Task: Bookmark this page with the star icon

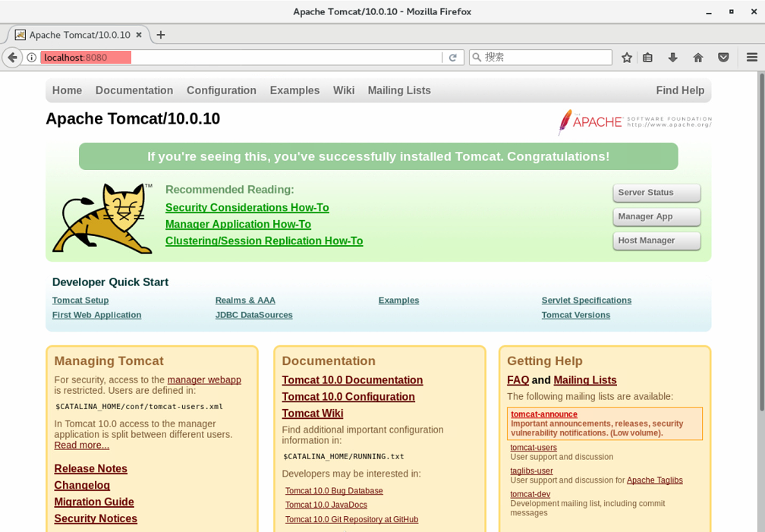Action: point(626,58)
